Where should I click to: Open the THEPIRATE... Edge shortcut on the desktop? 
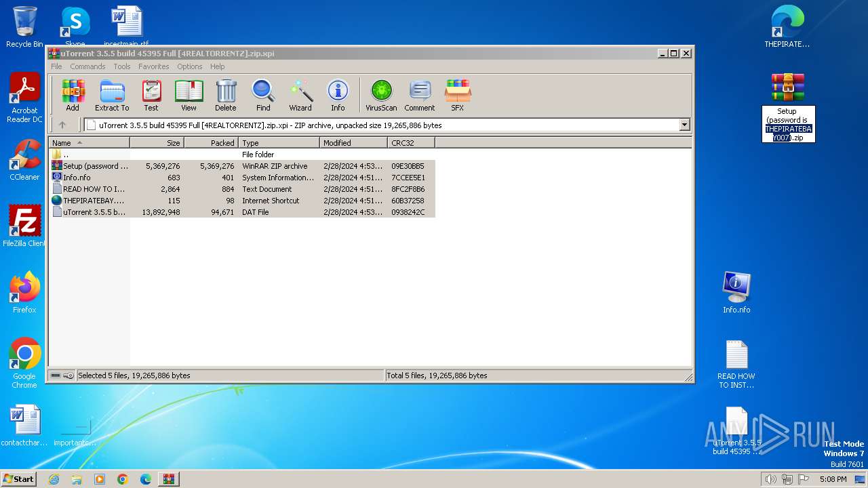pyautogui.click(x=787, y=27)
